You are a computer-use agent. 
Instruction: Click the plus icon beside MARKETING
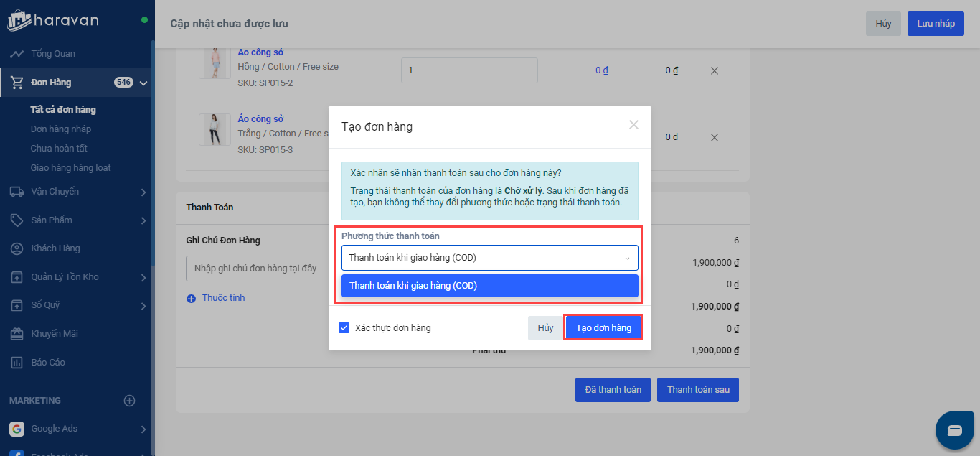tap(130, 401)
